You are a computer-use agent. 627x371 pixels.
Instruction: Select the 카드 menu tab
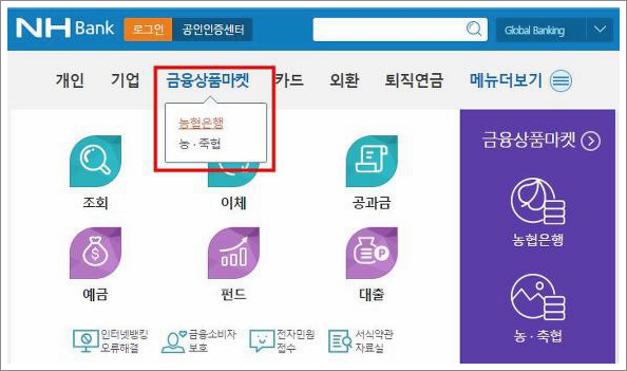[x=290, y=80]
